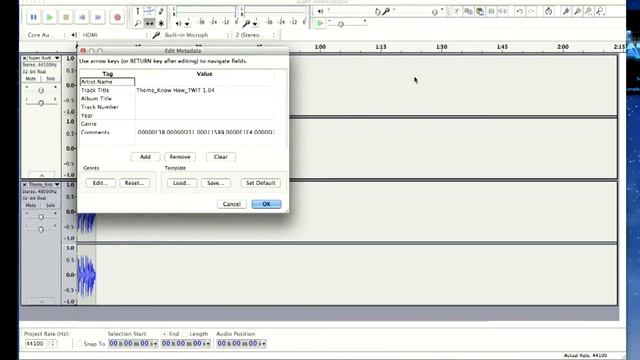Select the Draw pencil tool
This screenshot has height=360, width=640.
[161, 11]
